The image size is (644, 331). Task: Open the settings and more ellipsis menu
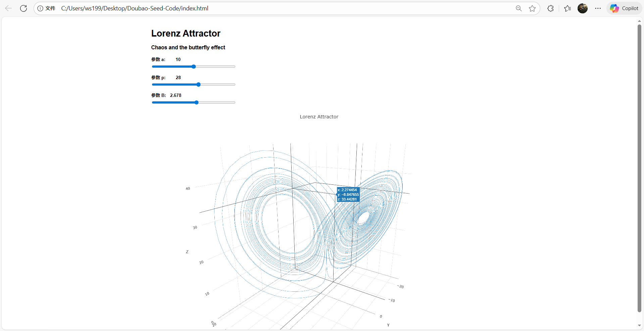click(598, 8)
